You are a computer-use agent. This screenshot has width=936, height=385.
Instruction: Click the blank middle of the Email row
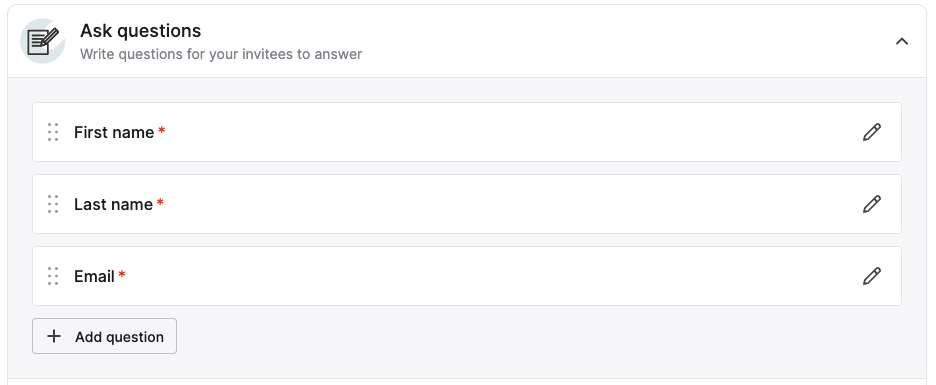tap(467, 276)
